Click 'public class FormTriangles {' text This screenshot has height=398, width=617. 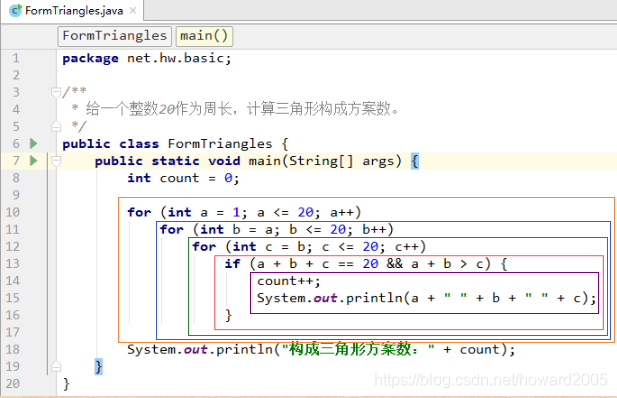pos(175,144)
